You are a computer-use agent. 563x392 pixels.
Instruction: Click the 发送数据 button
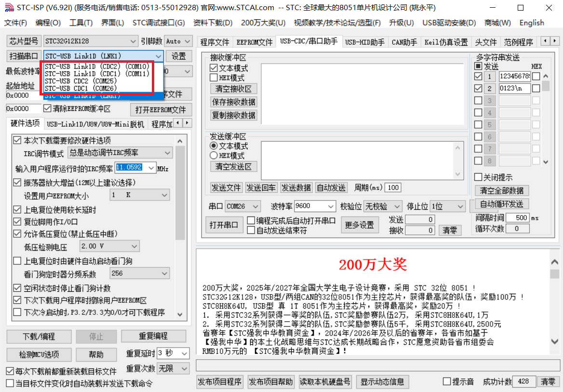tap(296, 188)
